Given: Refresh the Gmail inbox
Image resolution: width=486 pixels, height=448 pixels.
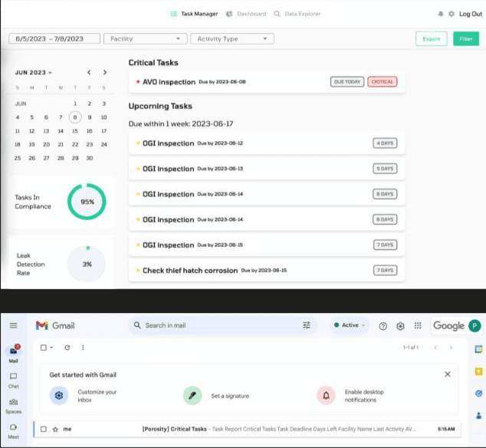Looking at the screenshot, I should (x=67, y=348).
